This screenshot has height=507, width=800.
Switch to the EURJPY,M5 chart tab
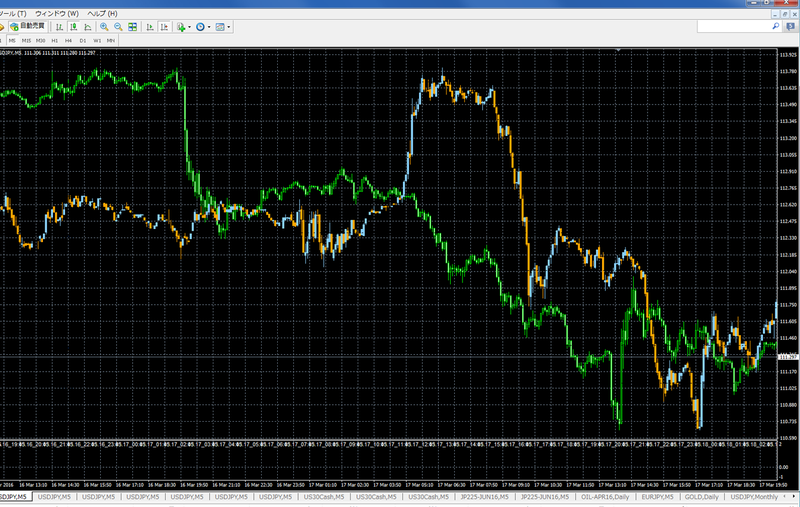coord(657,496)
